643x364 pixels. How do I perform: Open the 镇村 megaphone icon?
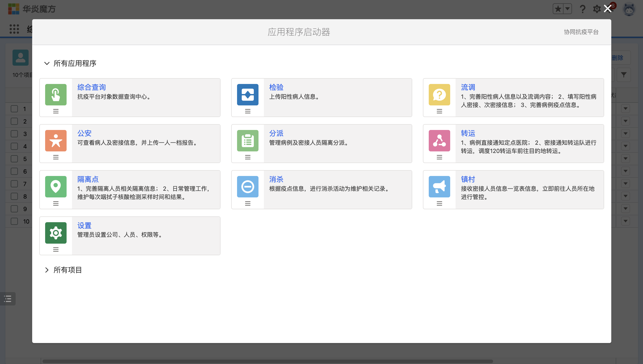pos(439,186)
